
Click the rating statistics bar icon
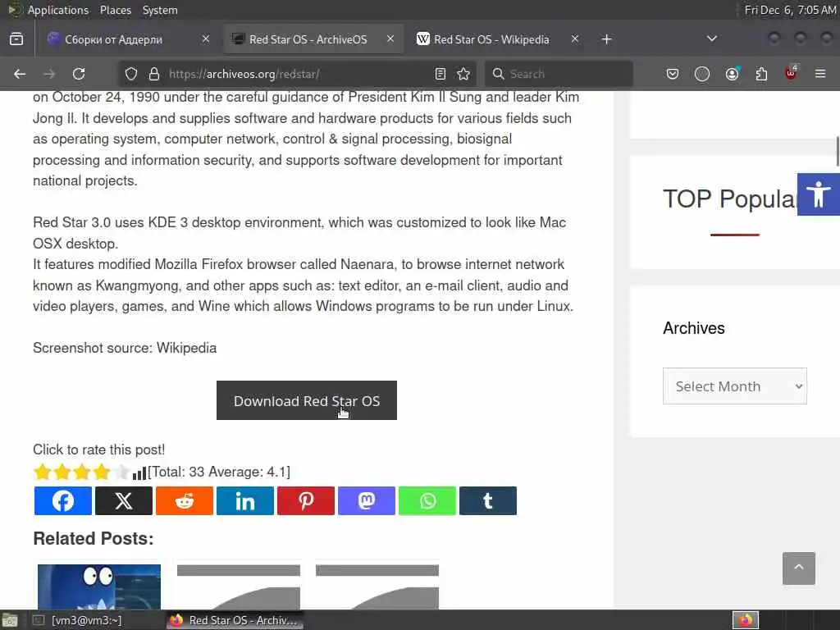[139, 473]
